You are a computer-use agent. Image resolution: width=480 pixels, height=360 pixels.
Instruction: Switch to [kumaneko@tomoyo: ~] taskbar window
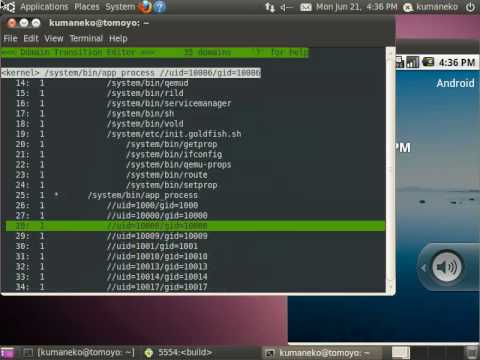tap(79, 353)
